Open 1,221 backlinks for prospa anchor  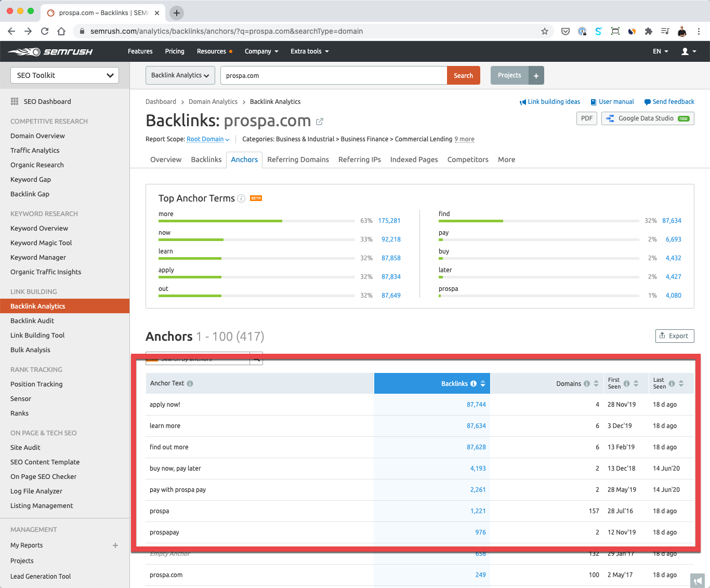478,511
